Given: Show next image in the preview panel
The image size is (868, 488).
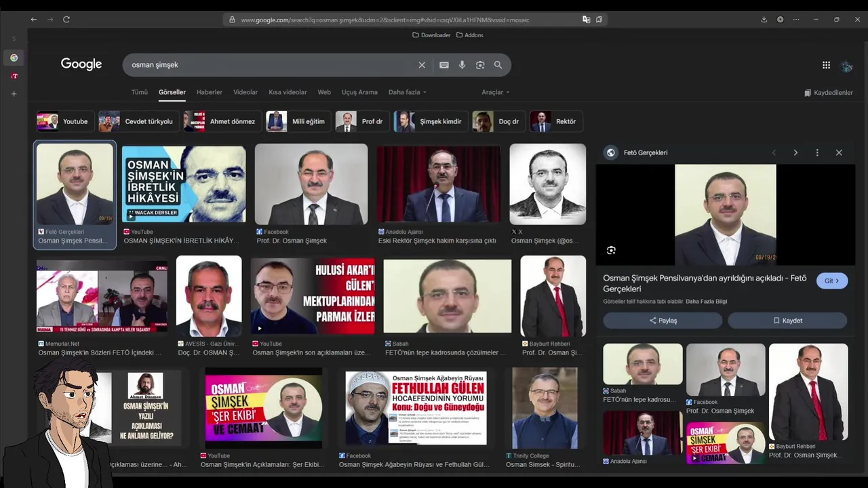Looking at the screenshot, I should 795,152.
